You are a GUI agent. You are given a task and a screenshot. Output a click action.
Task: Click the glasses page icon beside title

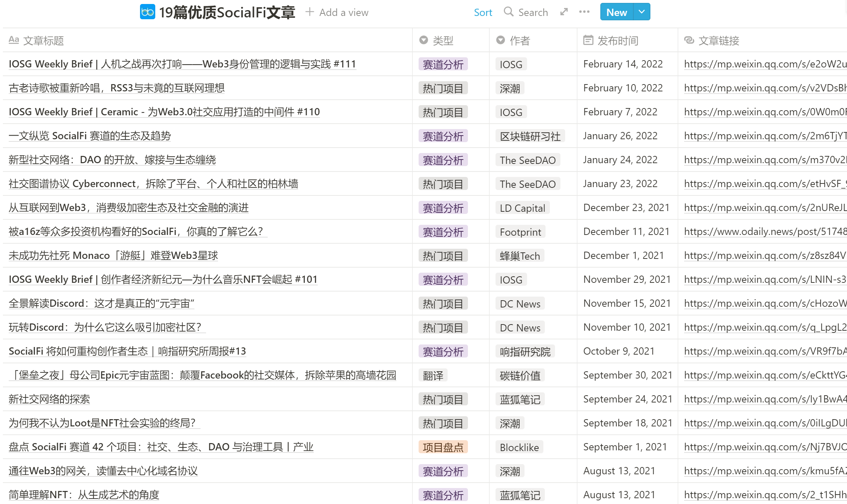(148, 12)
